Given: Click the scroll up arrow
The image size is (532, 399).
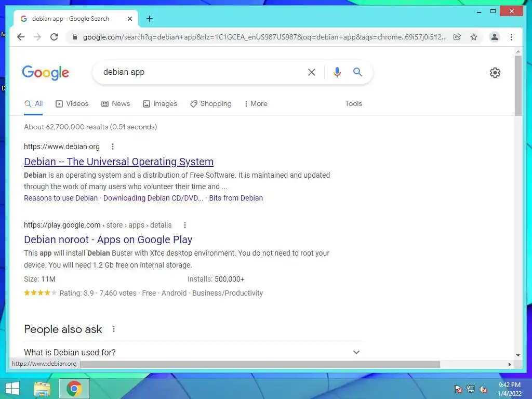Looking at the screenshot, I should (x=518, y=52).
